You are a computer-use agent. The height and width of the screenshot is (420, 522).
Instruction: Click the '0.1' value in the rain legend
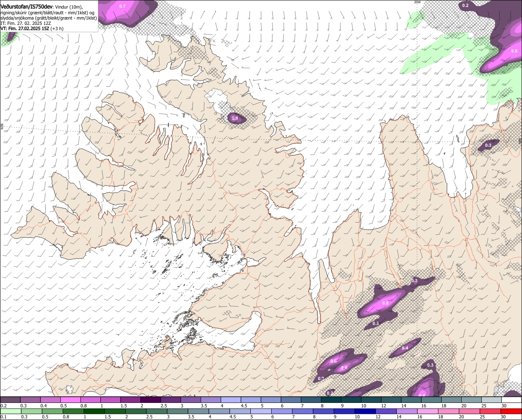3,417
